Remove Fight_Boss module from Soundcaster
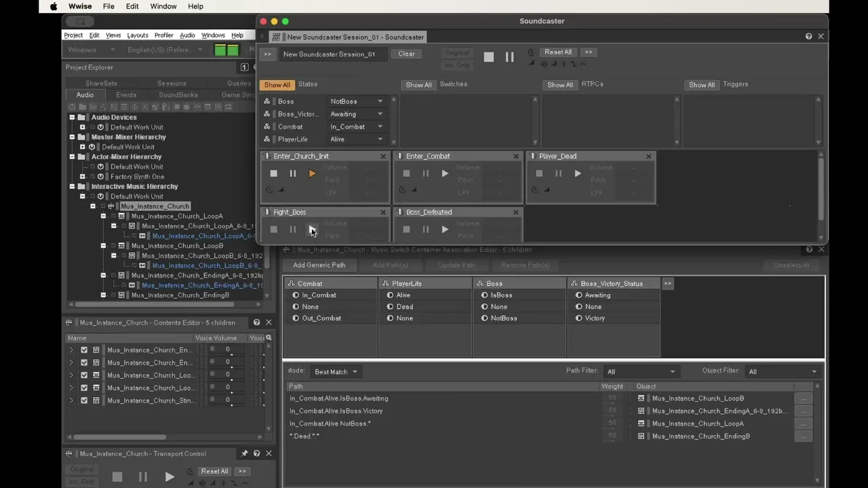The width and height of the screenshot is (868, 488). (383, 212)
